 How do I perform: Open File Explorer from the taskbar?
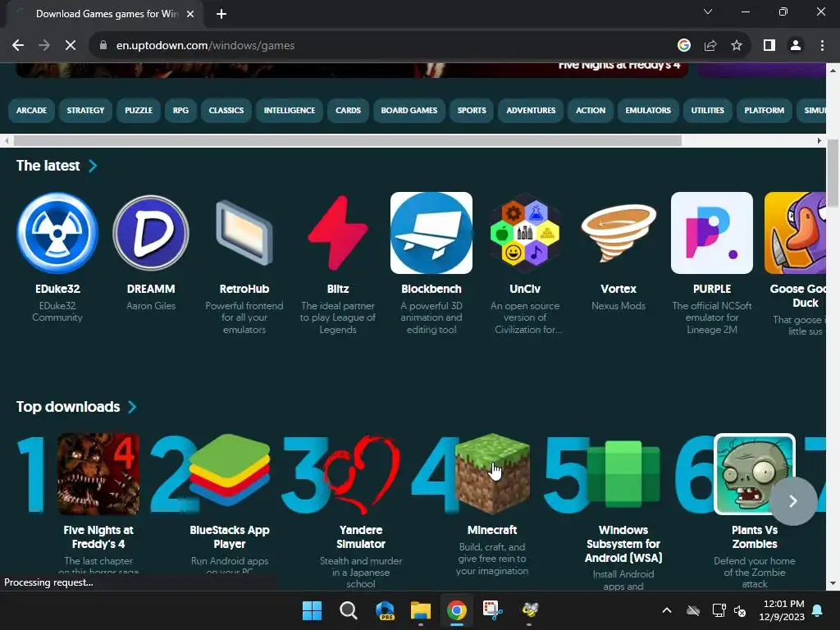421,610
